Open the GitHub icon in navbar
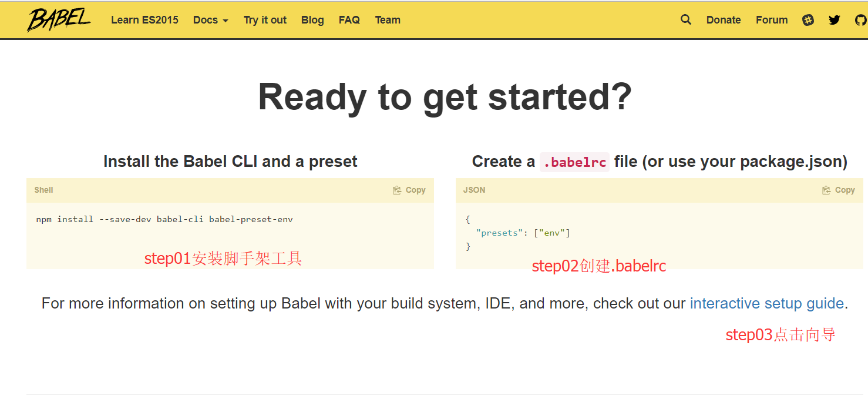 coord(860,20)
